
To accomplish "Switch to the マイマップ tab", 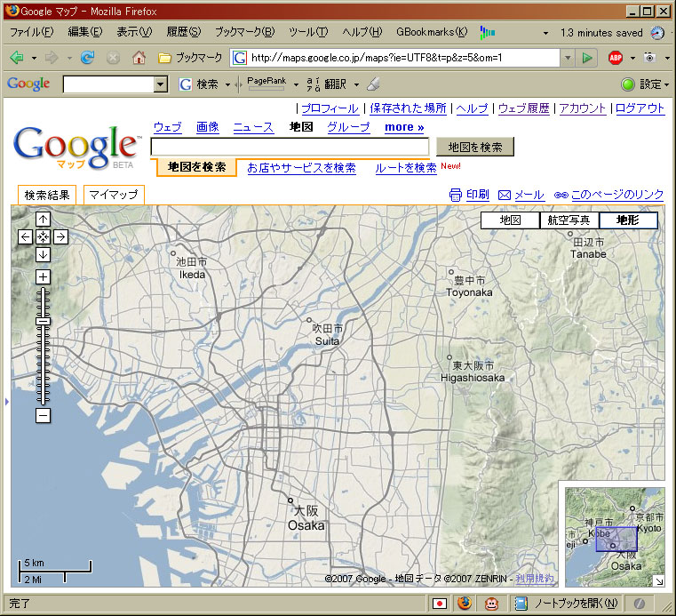I will 114,195.
